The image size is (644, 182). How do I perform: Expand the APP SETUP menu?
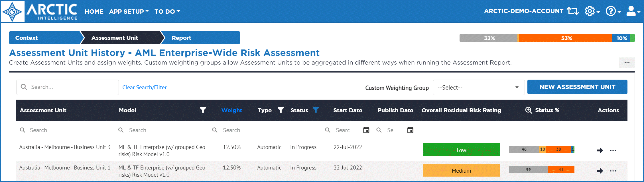point(129,12)
